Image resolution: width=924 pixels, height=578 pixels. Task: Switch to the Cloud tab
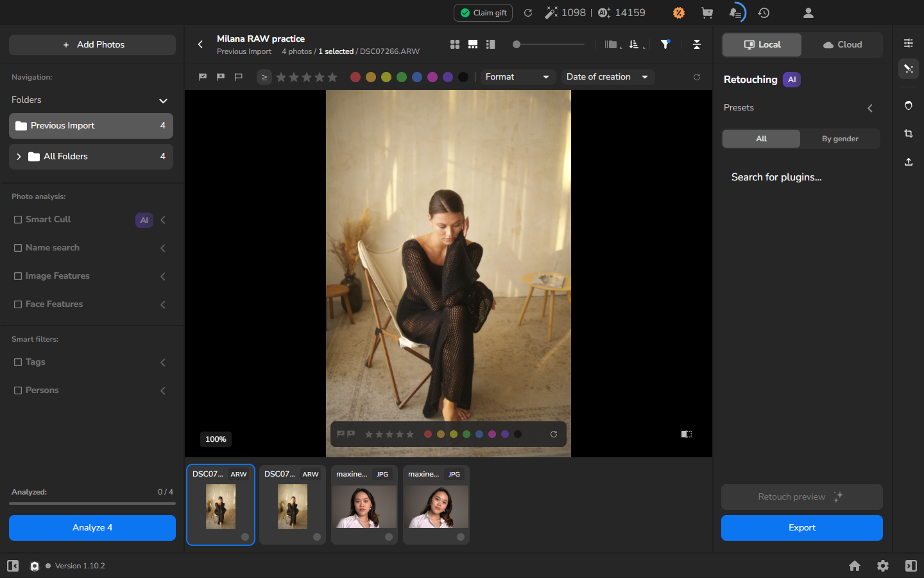point(843,45)
